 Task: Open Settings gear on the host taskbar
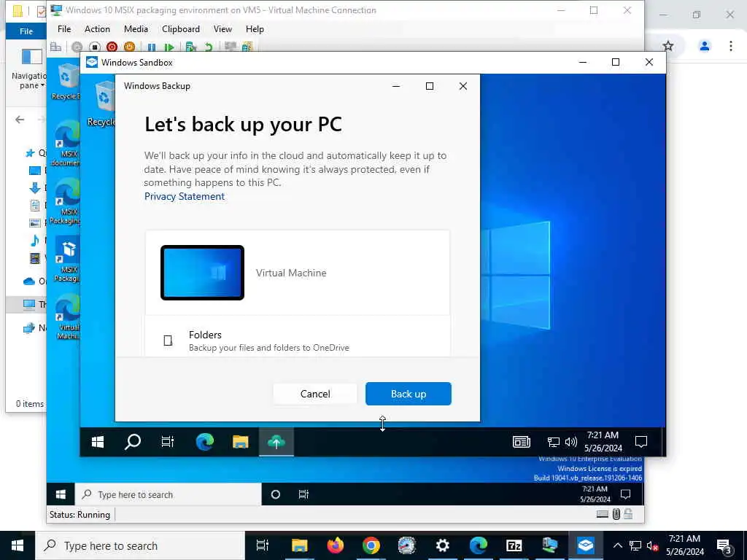click(443, 545)
